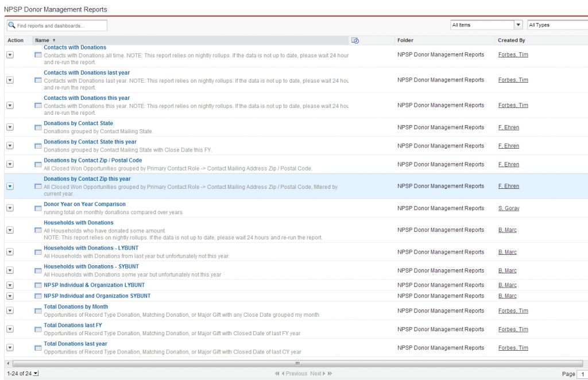Click the search magnifier icon
The image size is (588, 380).
[11, 25]
